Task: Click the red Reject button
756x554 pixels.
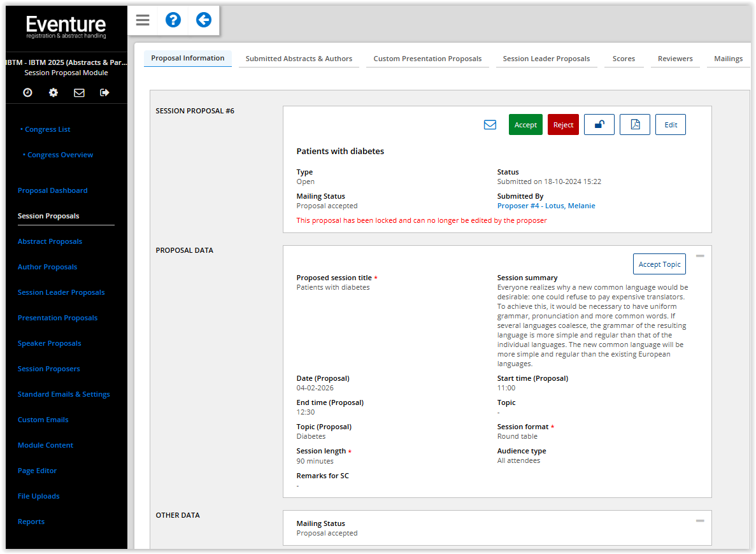Action: pyautogui.click(x=563, y=124)
